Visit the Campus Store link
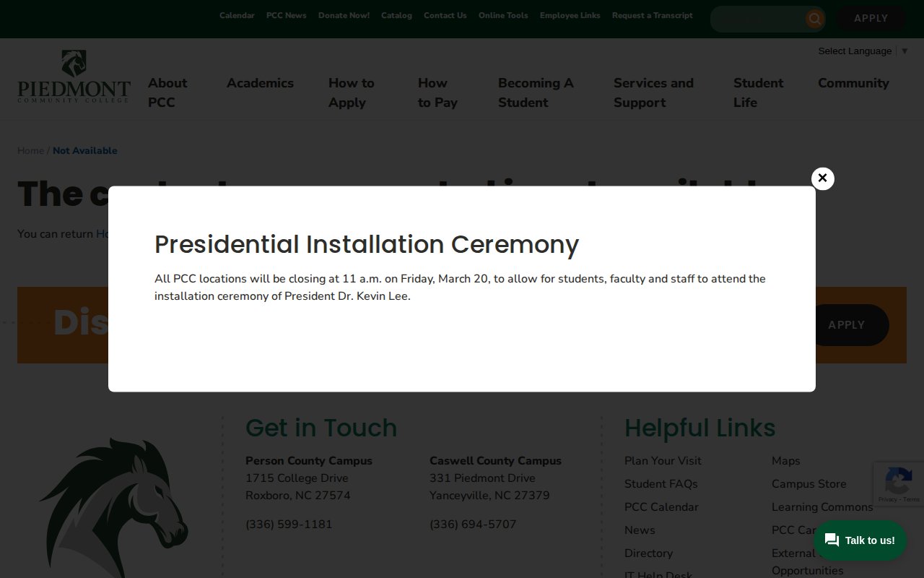Image resolution: width=924 pixels, height=578 pixels. click(808, 483)
